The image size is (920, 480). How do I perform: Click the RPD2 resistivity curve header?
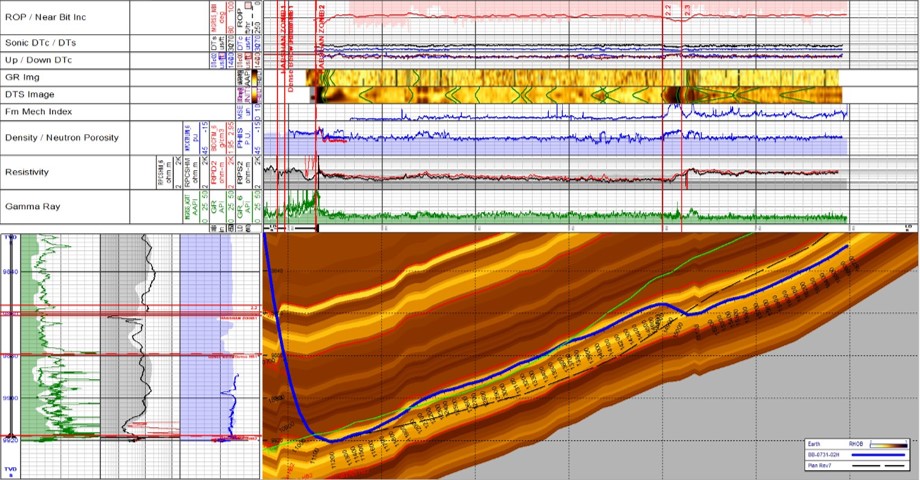click(215, 172)
